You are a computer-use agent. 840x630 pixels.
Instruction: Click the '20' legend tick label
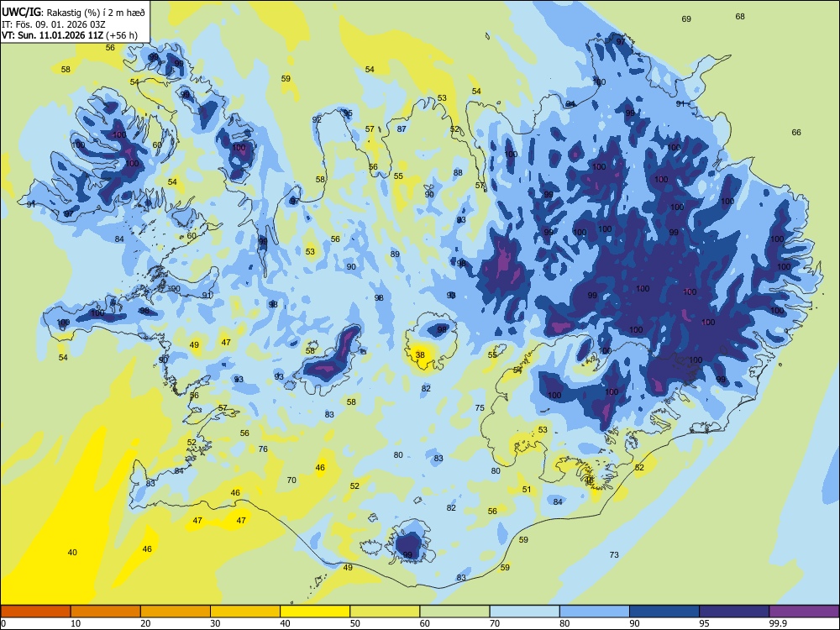click(x=145, y=623)
